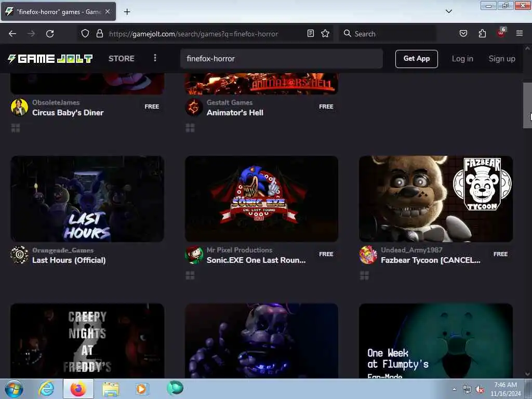Open Orangeade_Games avatar

[x=19, y=255]
